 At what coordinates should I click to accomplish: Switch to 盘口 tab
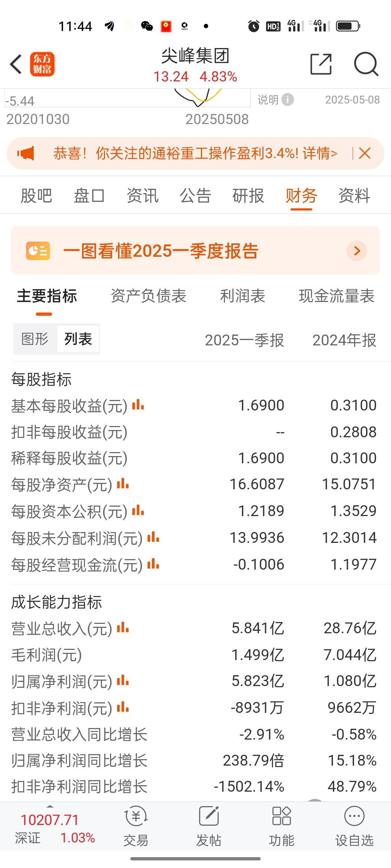[x=89, y=196]
